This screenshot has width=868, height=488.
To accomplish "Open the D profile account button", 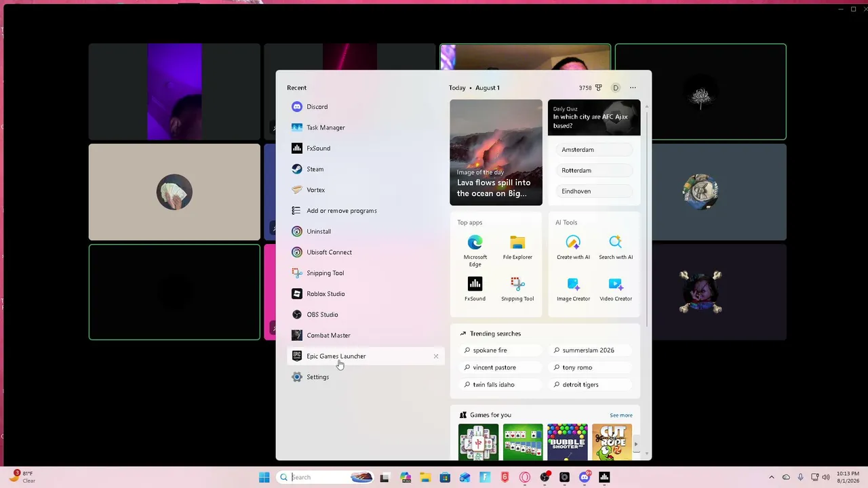I will pyautogui.click(x=616, y=87).
